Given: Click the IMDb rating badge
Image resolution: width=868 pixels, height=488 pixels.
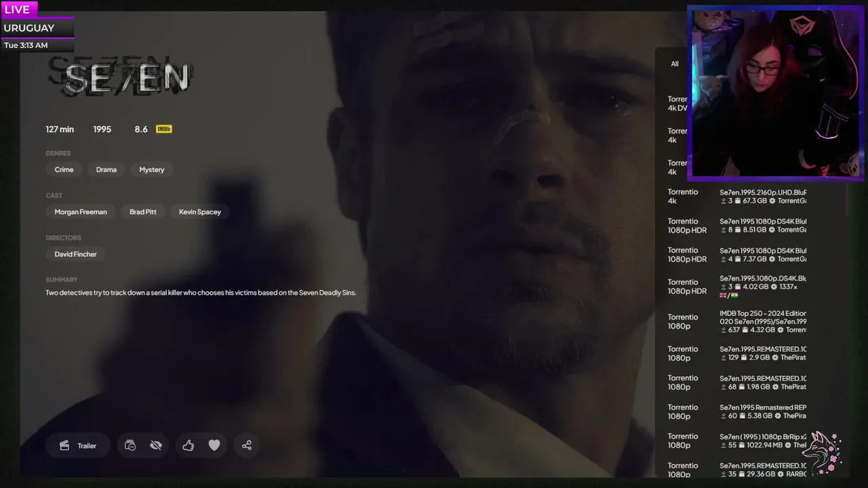Looking at the screenshot, I should coord(163,129).
